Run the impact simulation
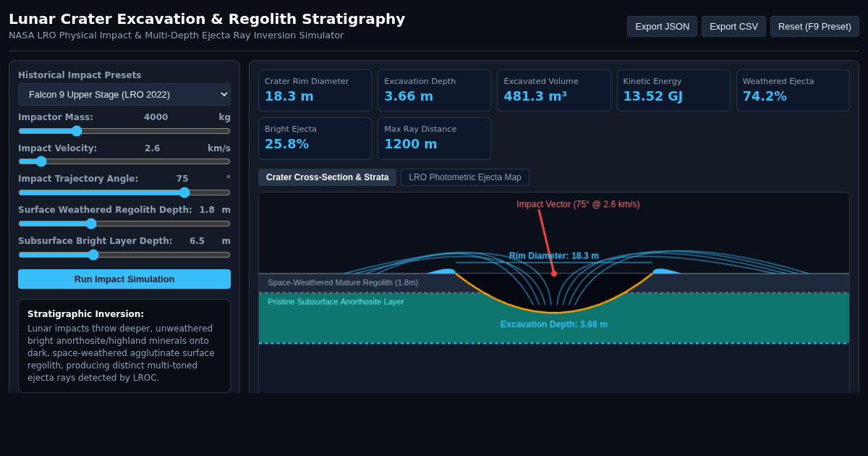Image resolution: width=868 pixels, height=456 pixels. click(x=124, y=279)
